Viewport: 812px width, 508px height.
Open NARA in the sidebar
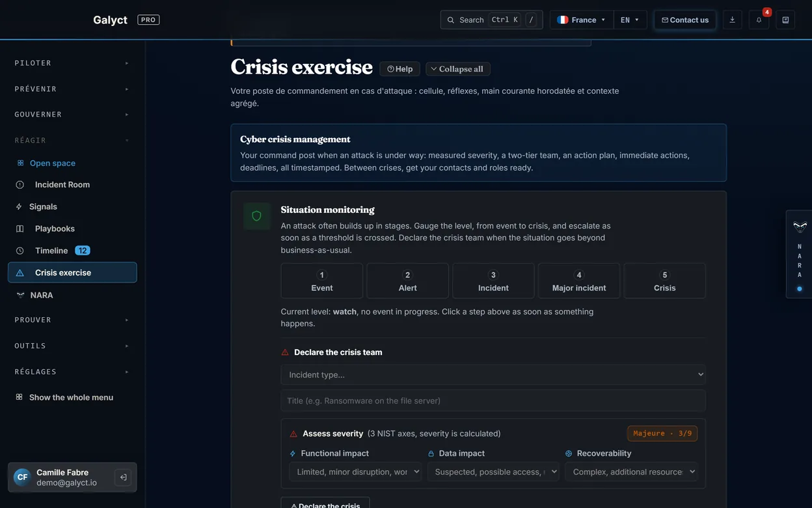click(72, 295)
